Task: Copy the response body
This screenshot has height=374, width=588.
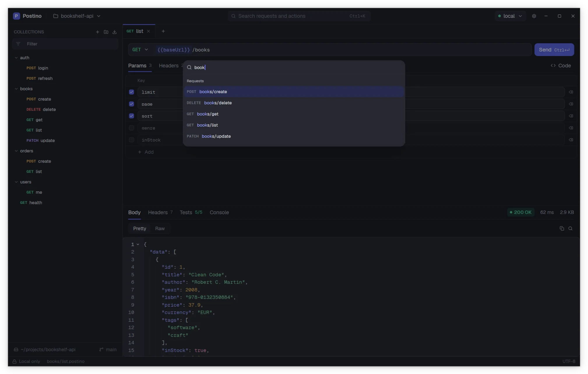Action: (x=562, y=228)
